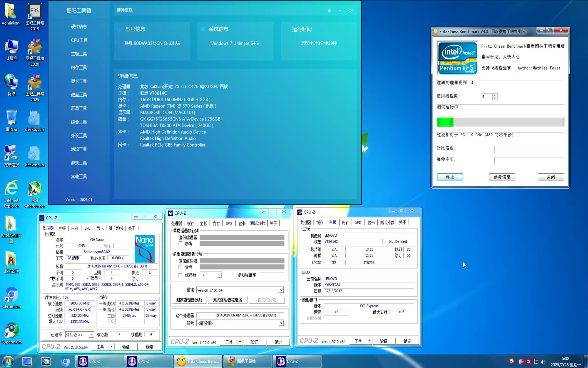Expand 工具 arrow in CPU-Z benchmark window
Image resolution: width=588 pixels, height=368 pixels.
point(240,342)
